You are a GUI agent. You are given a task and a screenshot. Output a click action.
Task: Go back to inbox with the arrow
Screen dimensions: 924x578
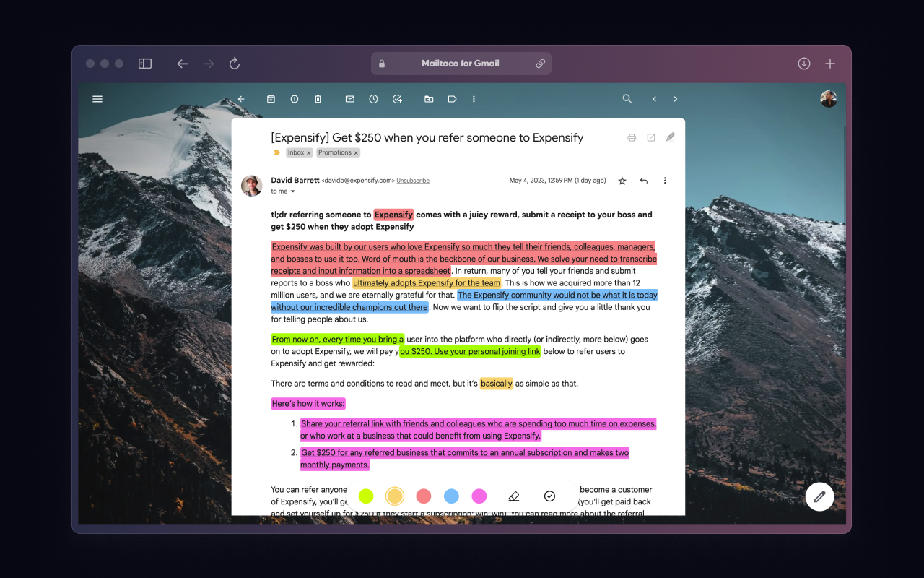click(241, 99)
